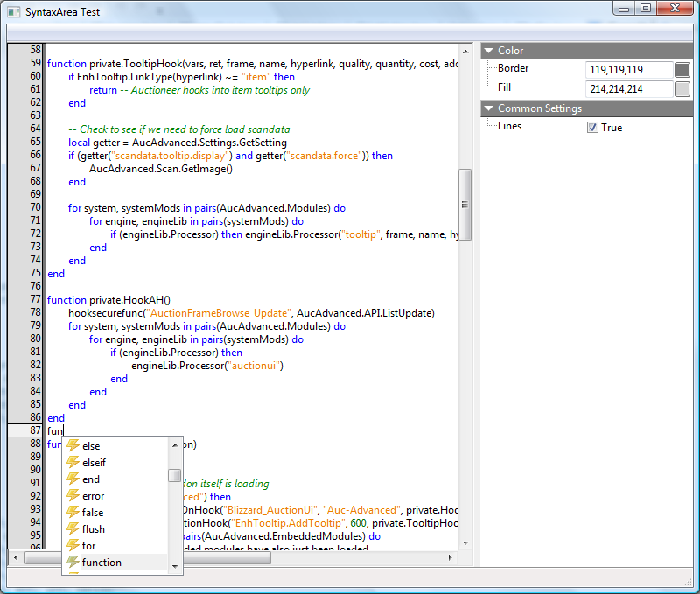Pick 'error' in the autocomplete popup

pos(94,496)
